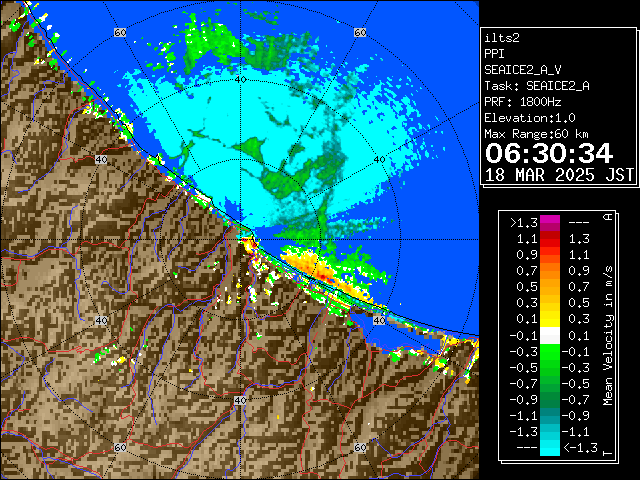
Task: Click the "T" letter at legend bottom corner
Action: click(608, 453)
